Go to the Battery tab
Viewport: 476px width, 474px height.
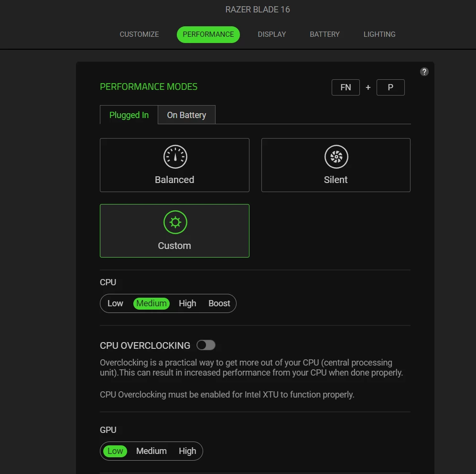coord(325,34)
